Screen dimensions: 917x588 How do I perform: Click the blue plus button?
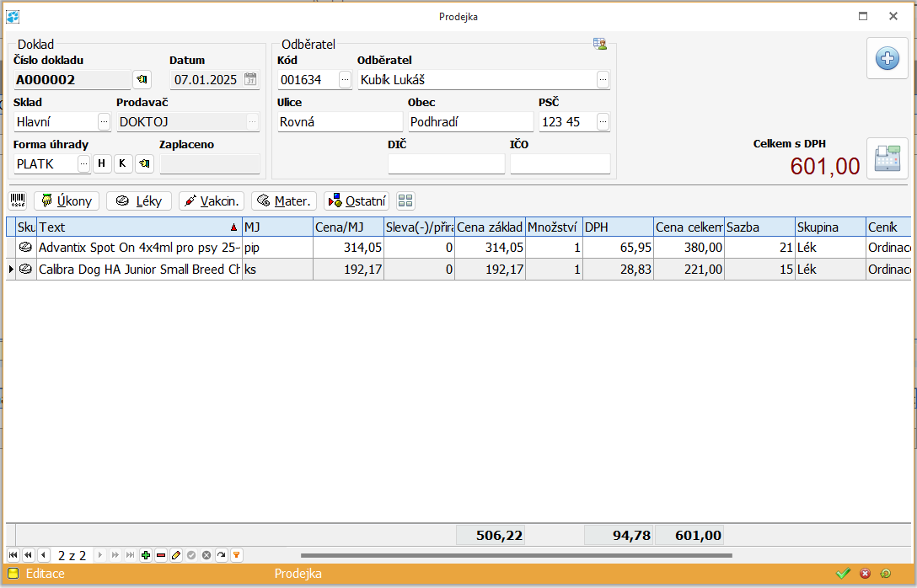click(888, 58)
